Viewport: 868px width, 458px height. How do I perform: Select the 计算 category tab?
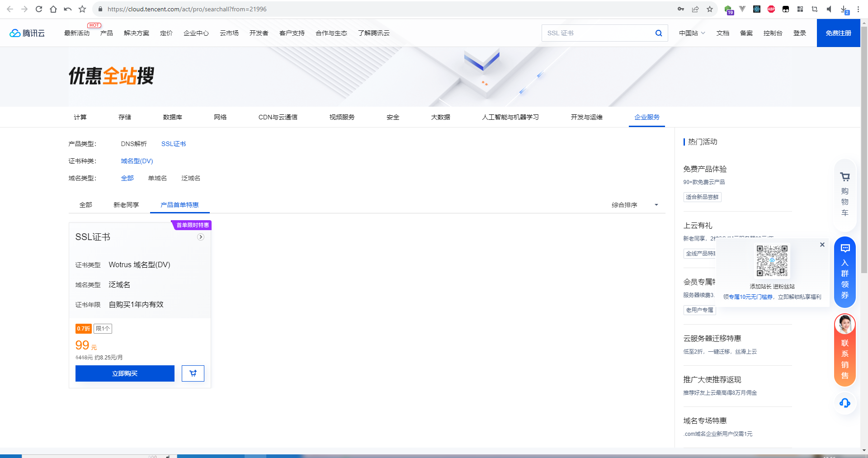pos(80,117)
